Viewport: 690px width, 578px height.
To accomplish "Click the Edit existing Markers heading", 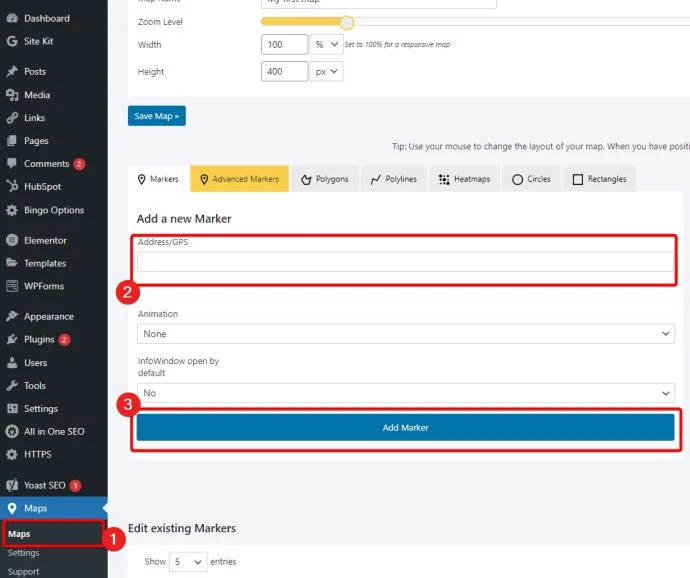I will coord(182,528).
